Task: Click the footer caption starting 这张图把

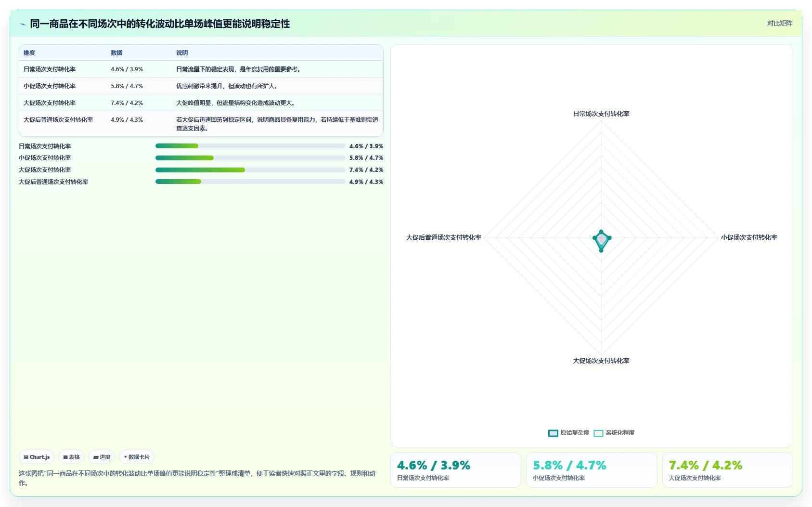Action: pyautogui.click(x=197, y=478)
